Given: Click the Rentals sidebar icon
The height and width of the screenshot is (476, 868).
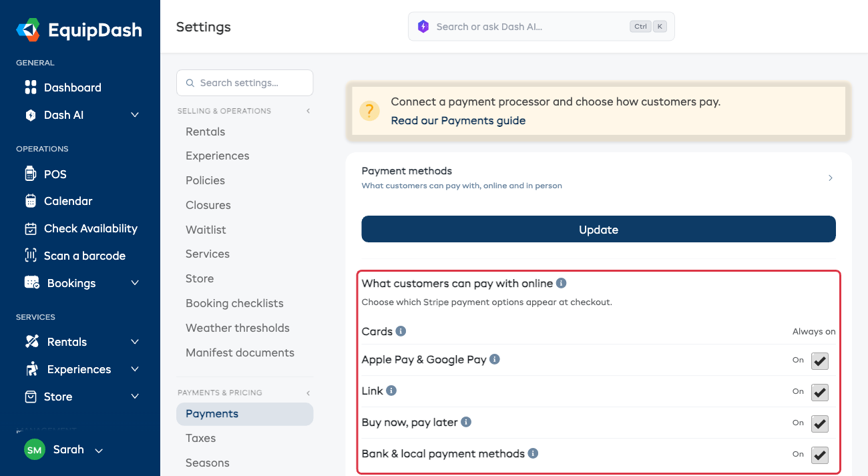Looking at the screenshot, I should [x=32, y=342].
